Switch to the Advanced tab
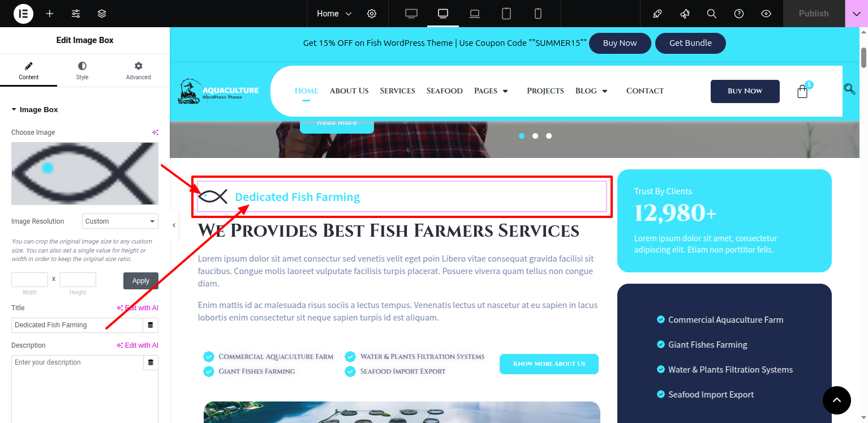Image resolution: width=868 pixels, height=423 pixels. [x=139, y=71]
